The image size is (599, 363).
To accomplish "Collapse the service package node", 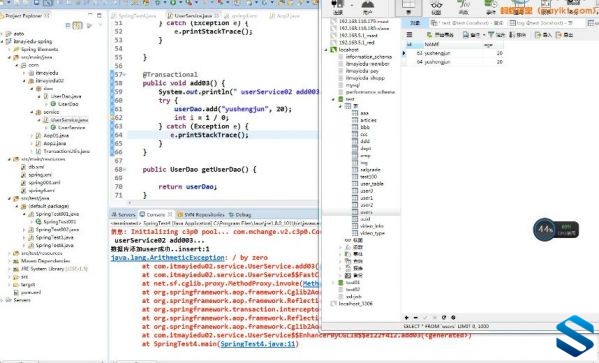I will (32, 112).
